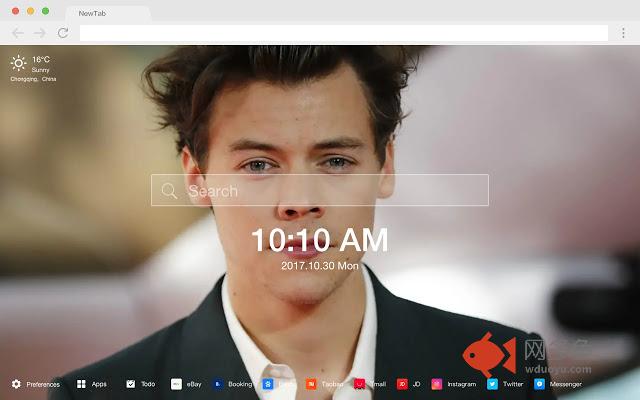Launch the Taobao shortcut icon

(x=311, y=384)
